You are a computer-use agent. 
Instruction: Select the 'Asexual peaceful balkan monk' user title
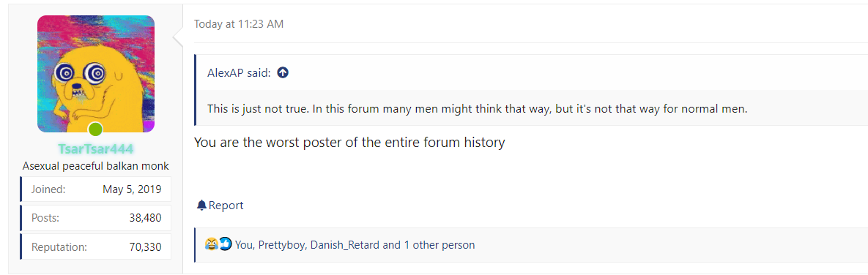tap(96, 166)
